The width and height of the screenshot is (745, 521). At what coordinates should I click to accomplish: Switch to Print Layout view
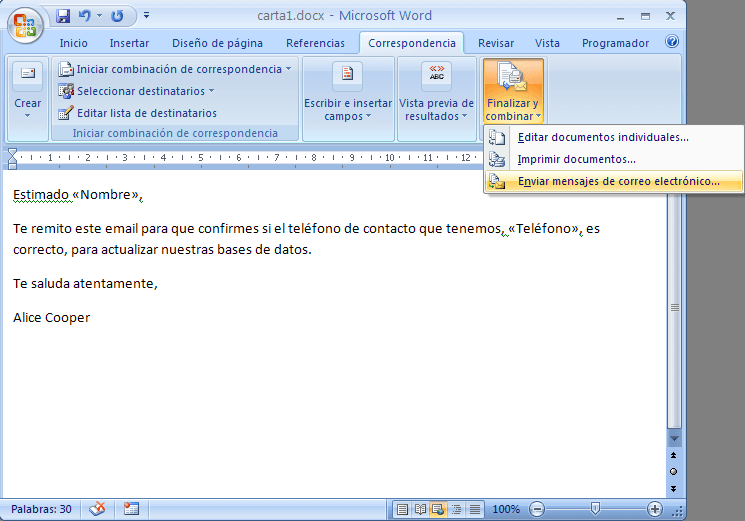(x=402, y=510)
